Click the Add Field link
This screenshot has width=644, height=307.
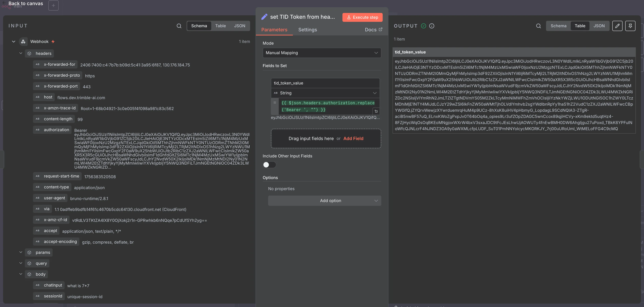[x=353, y=139]
